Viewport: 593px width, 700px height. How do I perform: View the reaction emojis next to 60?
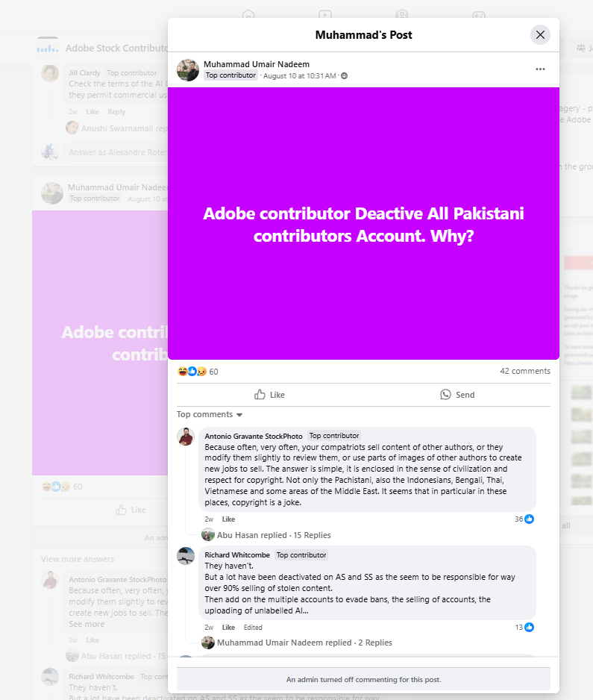click(x=192, y=372)
